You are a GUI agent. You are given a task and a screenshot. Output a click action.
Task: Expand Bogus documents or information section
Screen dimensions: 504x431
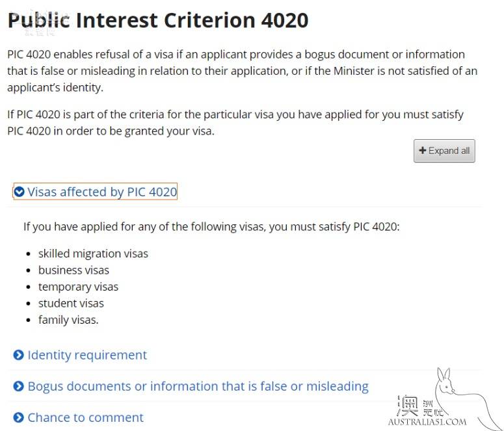click(x=191, y=386)
